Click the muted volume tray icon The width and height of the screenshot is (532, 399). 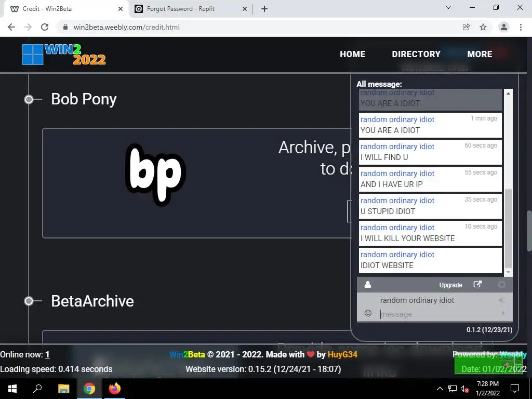[x=464, y=389]
